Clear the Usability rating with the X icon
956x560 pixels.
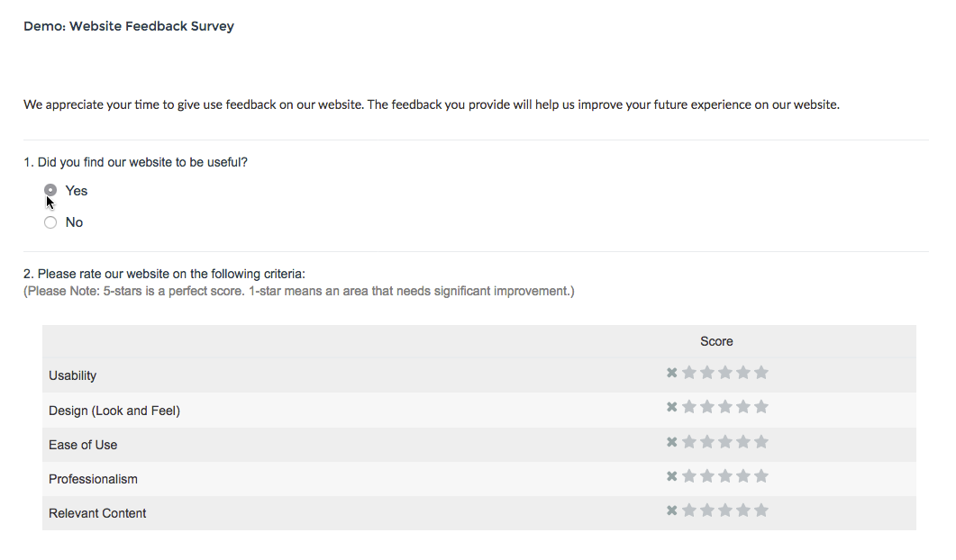pos(671,373)
